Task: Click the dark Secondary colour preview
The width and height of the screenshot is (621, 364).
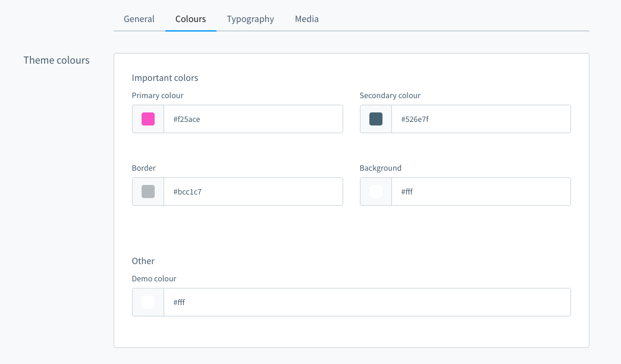Action: (x=375, y=118)
